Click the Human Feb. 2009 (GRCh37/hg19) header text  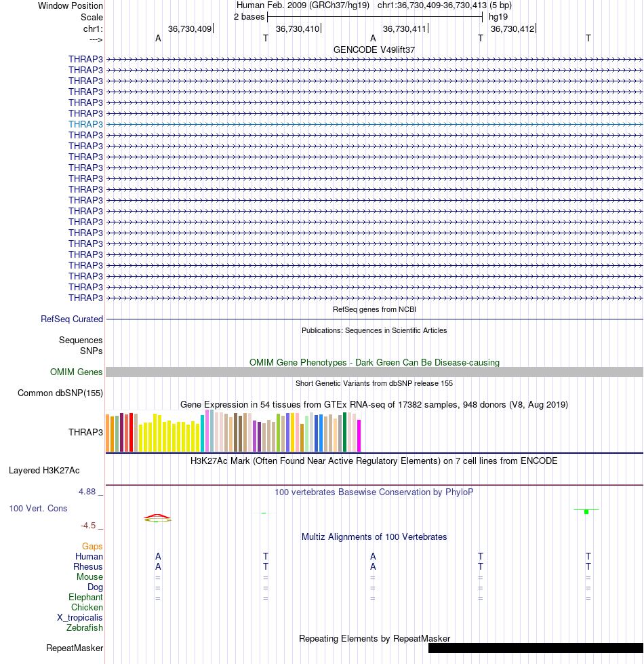tap(302, 5)
